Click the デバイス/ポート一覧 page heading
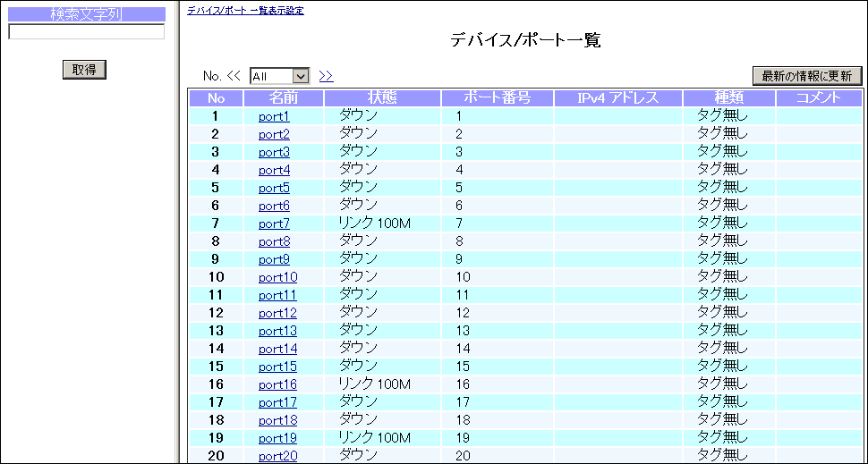Screen dimensions: 868x464 point(524,40)
